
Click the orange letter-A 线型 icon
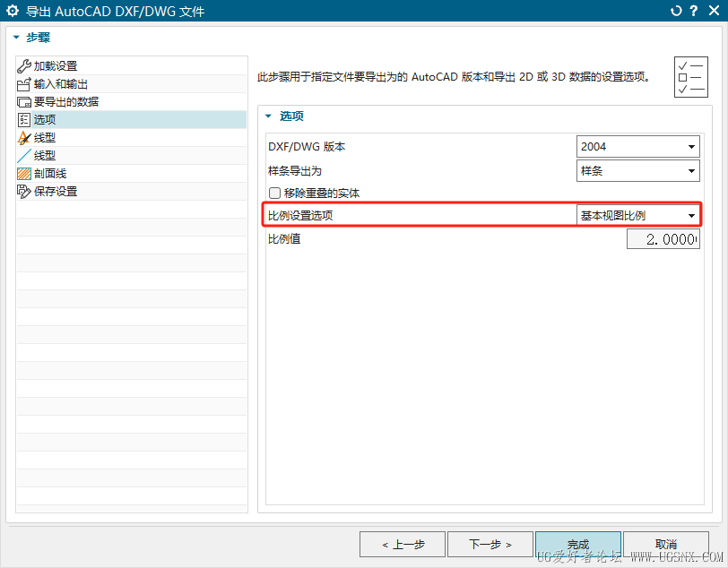click(23, 138)
